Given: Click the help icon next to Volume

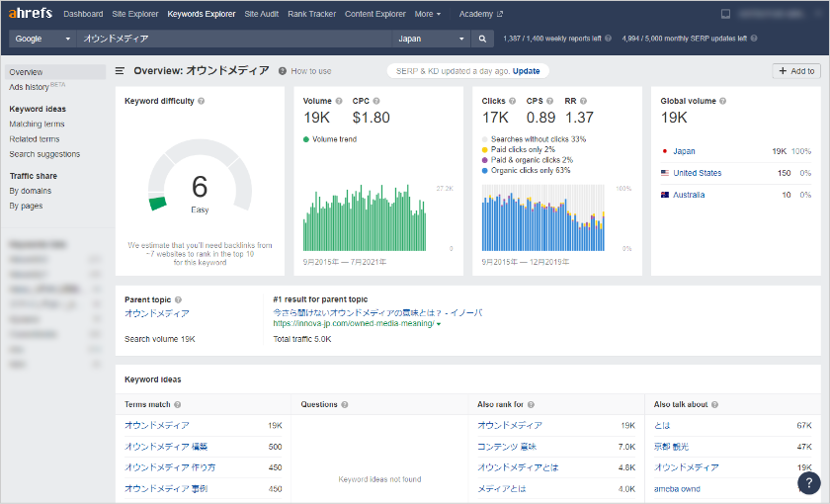Looking at the screenshot, I should click(x=339, y=101).
